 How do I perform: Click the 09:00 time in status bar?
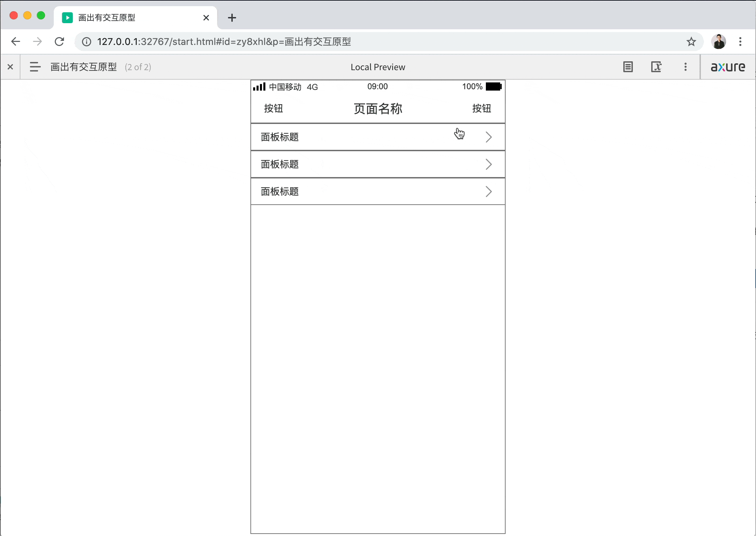pos(378,86)
